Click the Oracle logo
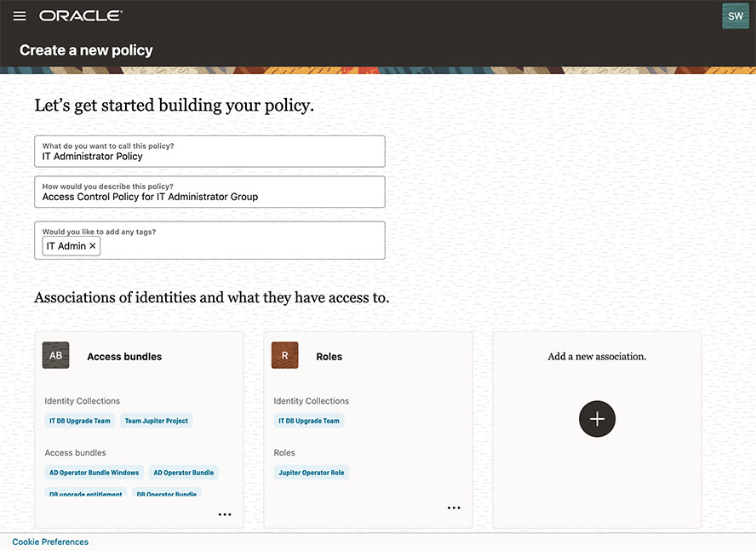Viewport: 756px width, 551px height. pos(80,16)
